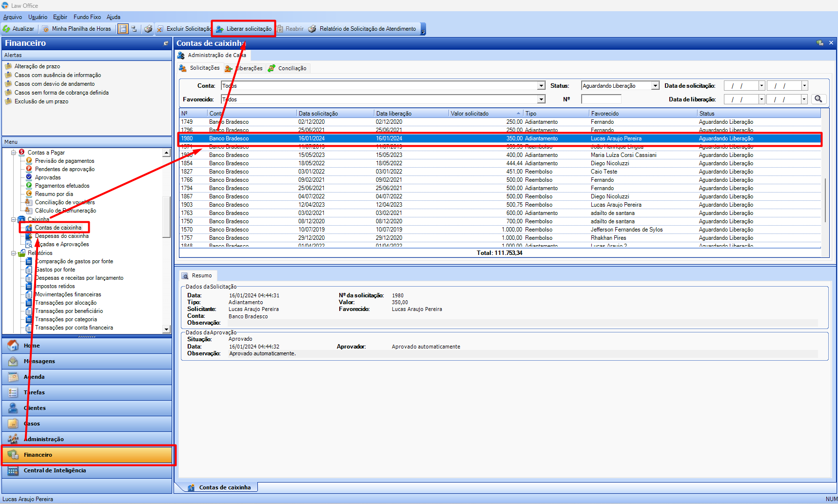Click the magnifier search button
Viewport: 838px width, 504px height.
click(x=819, y=99)
